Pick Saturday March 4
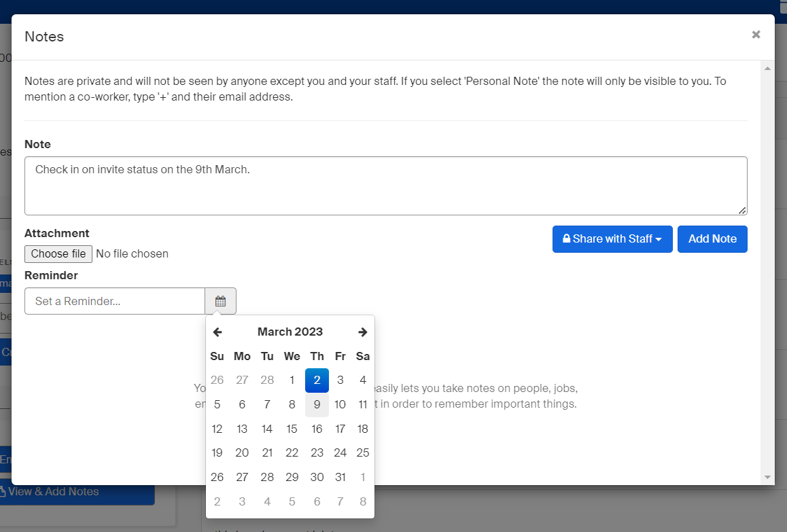 (x=363, y=380)
